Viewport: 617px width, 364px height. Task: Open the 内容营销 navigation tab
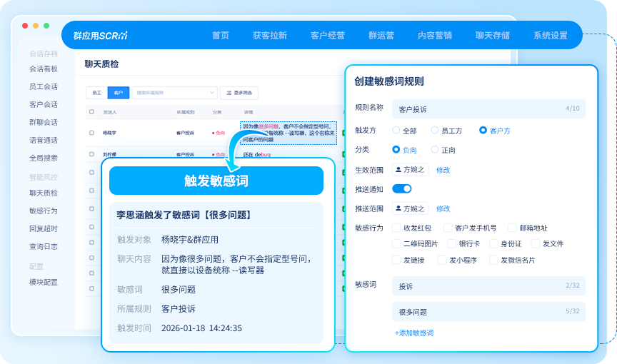click(x=434, y=36)
